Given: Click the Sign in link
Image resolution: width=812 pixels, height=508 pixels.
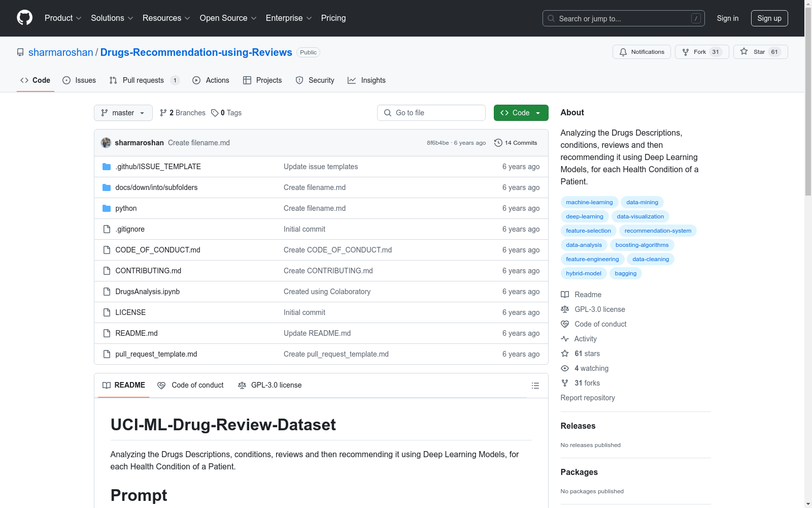Looking at the screenshot, I should click(x=728, y=18).
